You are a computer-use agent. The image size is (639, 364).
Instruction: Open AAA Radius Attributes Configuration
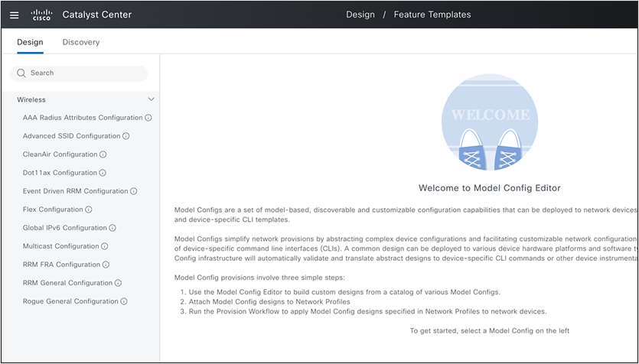tap(83, 118)
